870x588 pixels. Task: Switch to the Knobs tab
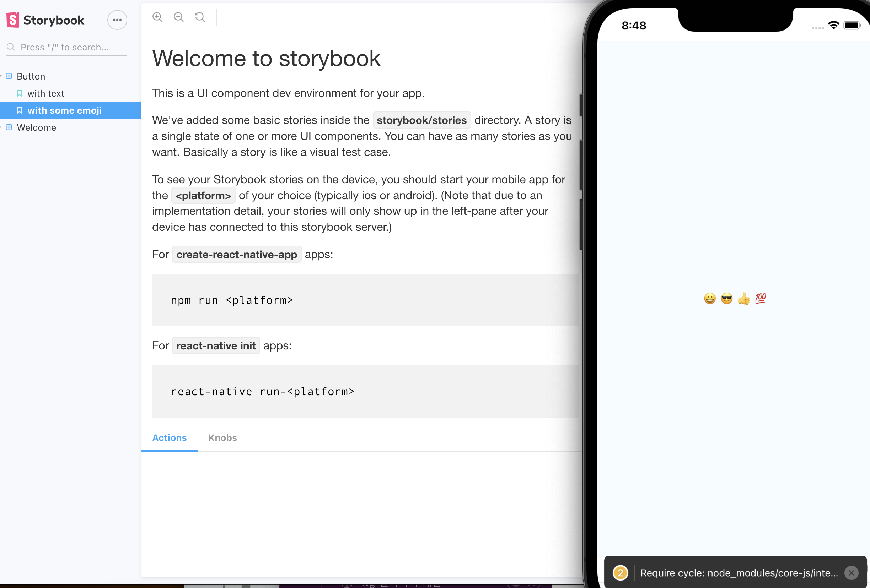[x=222, y=438]
